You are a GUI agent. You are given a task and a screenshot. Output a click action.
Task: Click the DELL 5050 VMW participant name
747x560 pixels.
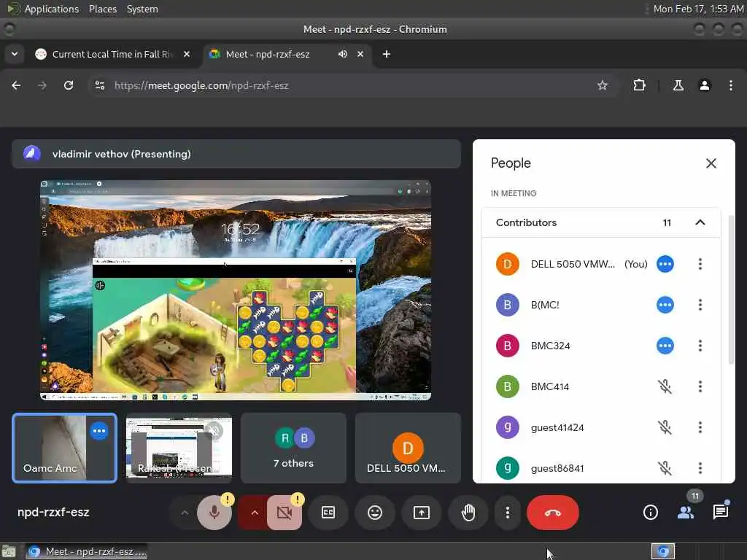pos(573,264)
